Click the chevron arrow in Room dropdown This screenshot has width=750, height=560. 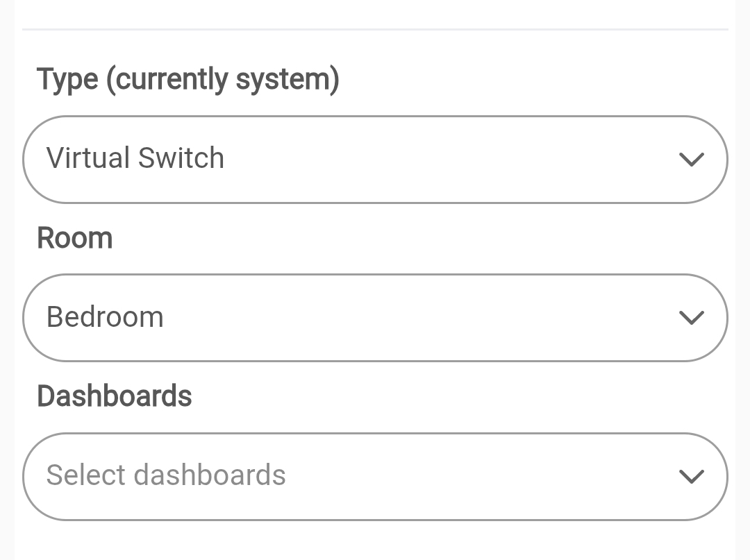[691, 318]
